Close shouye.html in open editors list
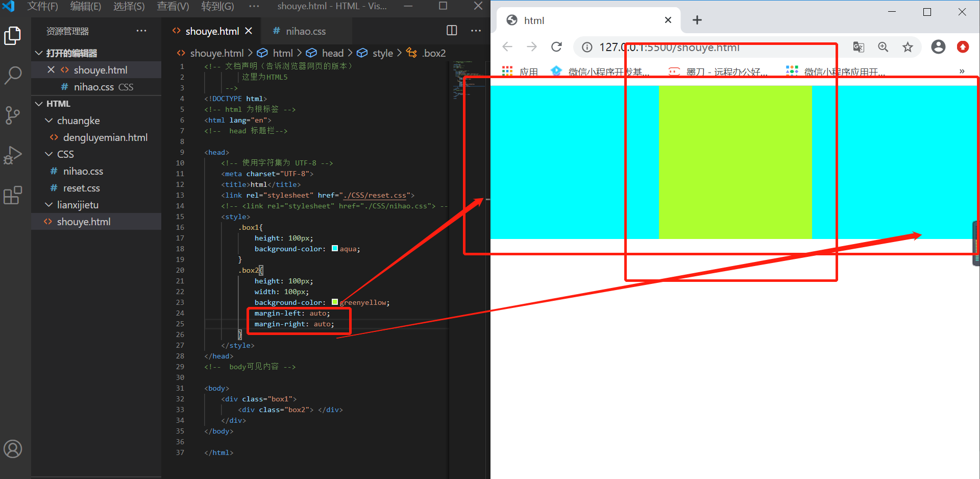This screenshot has height=479, width=980. click(x=51, y=69)
